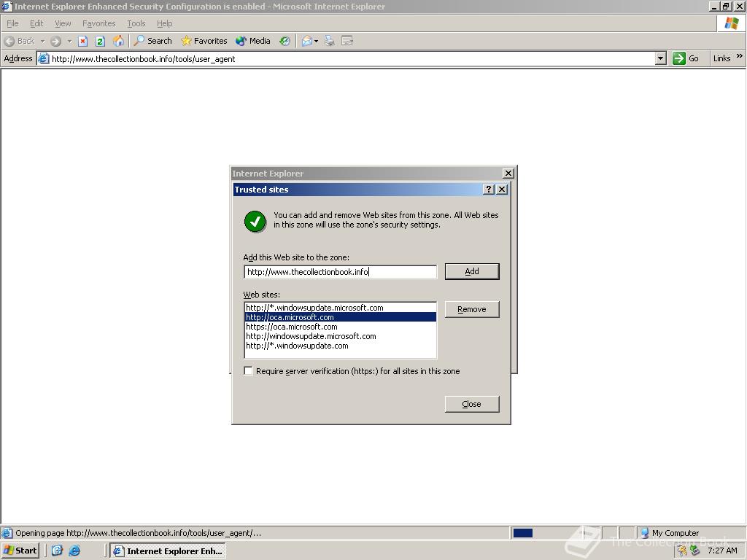Open the Help menu

coord(164,23)
